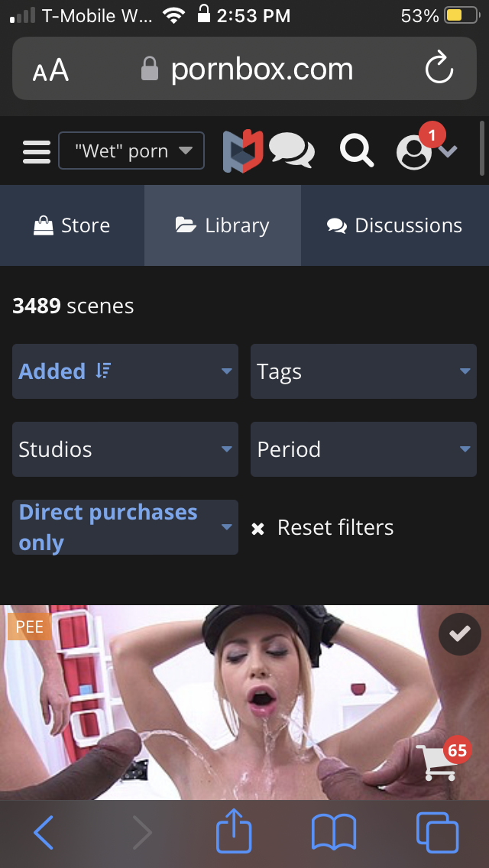Tap the Safari share icon

point(234,832)
